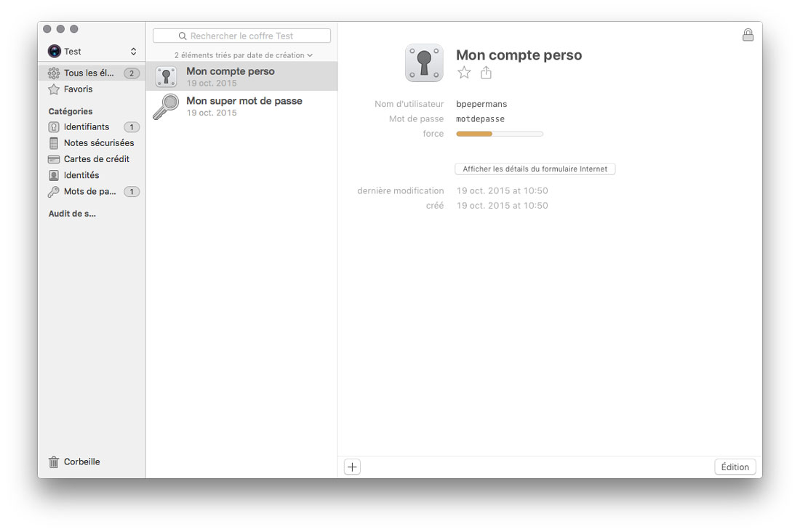Open the Édition button

735,467
